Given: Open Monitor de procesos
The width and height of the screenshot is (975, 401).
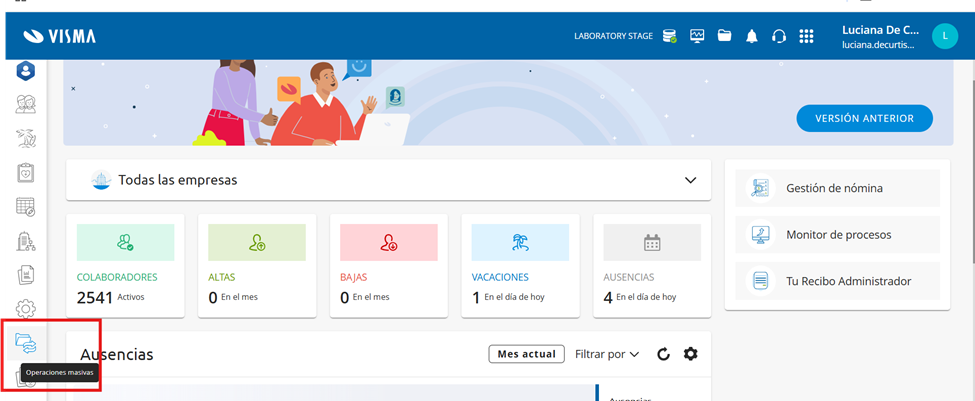Looking at the screenshot, I should tap(838, 234).
